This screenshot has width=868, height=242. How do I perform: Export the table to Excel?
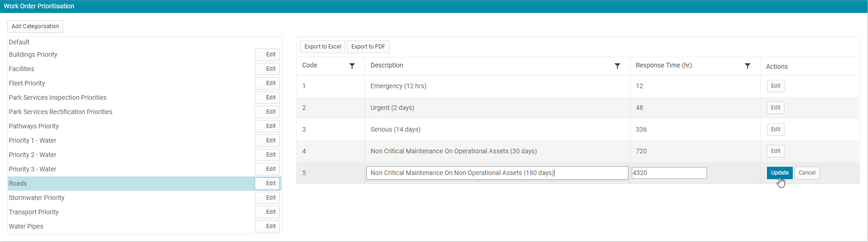pos(323,47)
